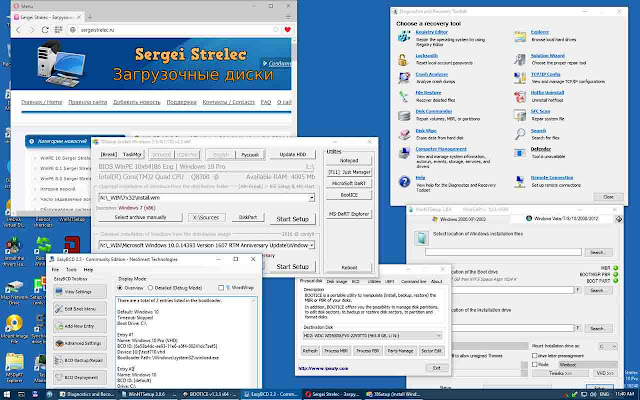Click the Computer Management icon
The image size is (640, 400).
pyautogui.click(x=404, y=153)
